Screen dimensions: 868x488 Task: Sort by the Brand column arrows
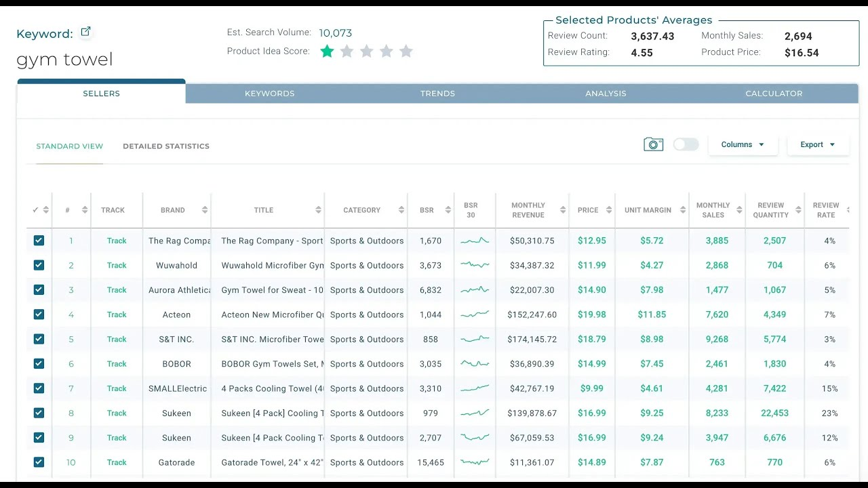pyautogui.click(x=205, y=210)
